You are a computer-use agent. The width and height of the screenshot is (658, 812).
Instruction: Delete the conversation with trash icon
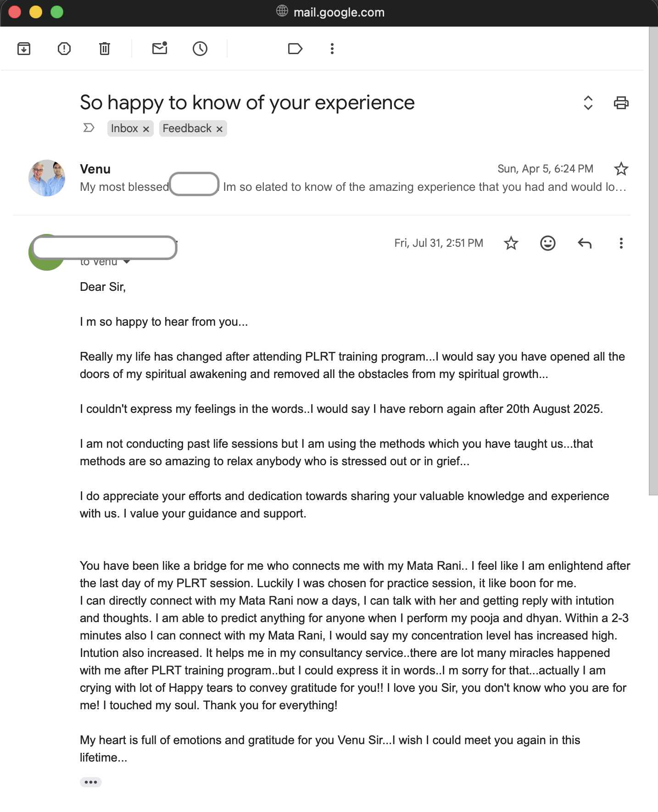[105, 49]
